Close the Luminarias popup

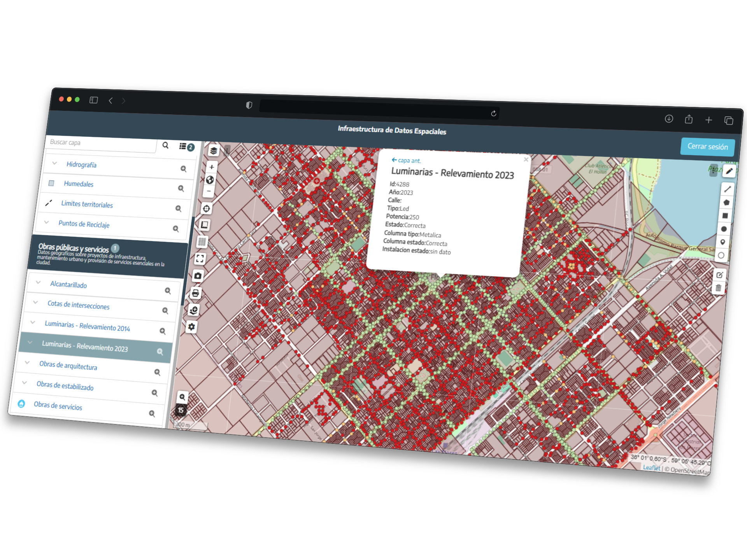[526, 159]
